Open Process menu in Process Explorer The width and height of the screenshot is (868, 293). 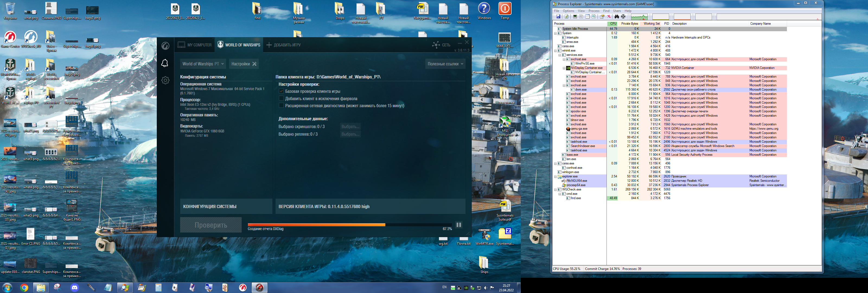pos(594,11)
